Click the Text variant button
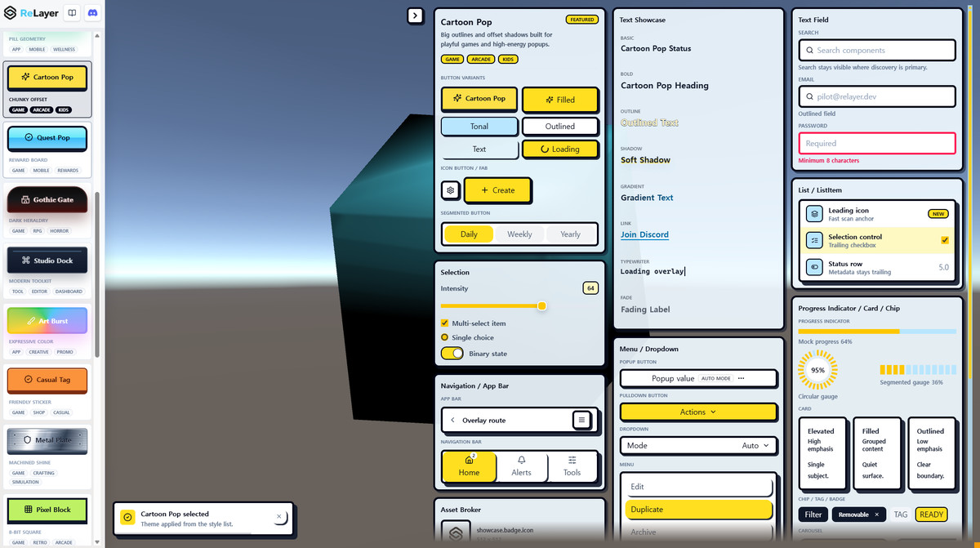Viewport: 980px width, 548px height. tap(479, 149)
